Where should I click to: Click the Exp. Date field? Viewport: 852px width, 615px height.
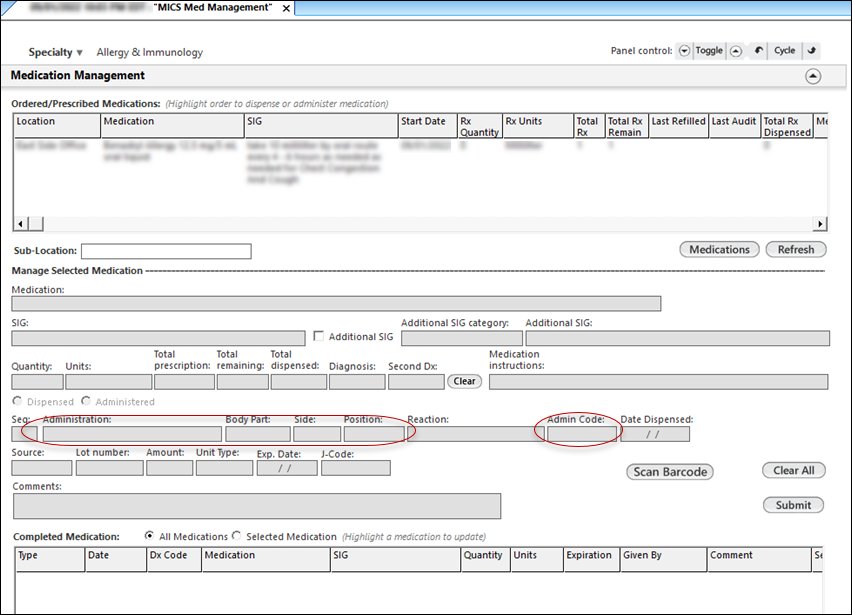(287, 468)
